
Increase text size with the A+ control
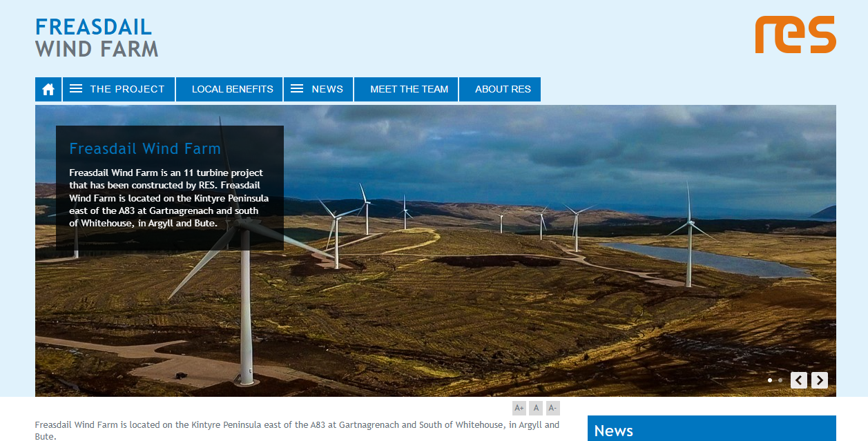(519, 408)
